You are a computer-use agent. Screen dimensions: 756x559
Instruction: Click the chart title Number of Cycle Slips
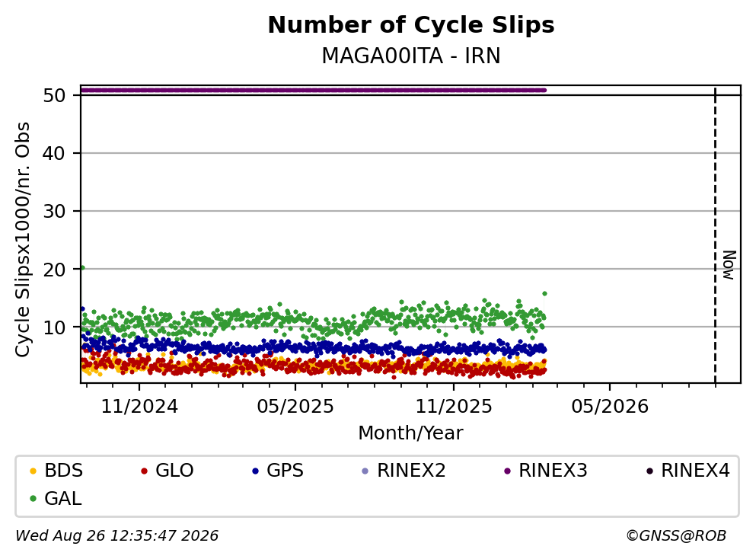point(411,25)
